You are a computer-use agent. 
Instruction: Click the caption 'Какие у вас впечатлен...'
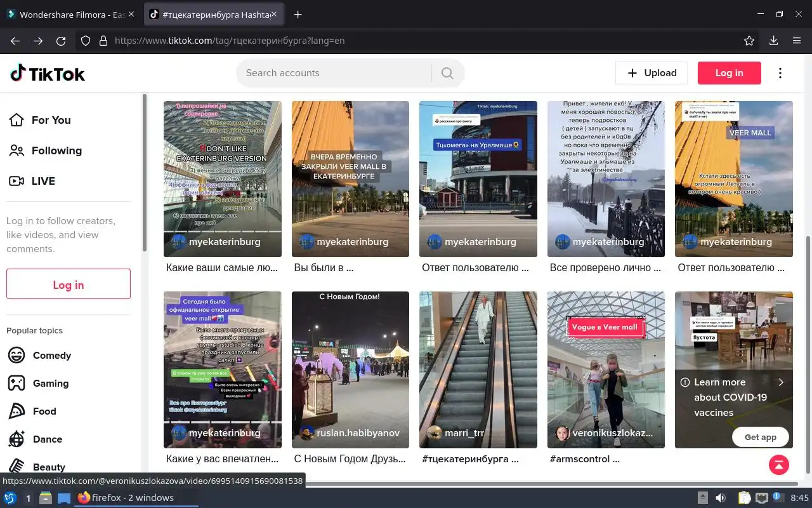(x=222, y=458)
